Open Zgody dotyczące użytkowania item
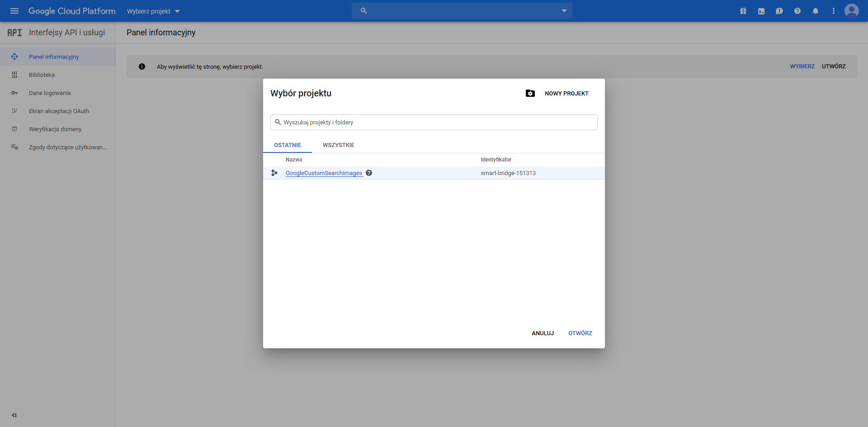Image resolution: width=868 pixels, height=427 pixels. pyautogui.click(x=57, y=147)
